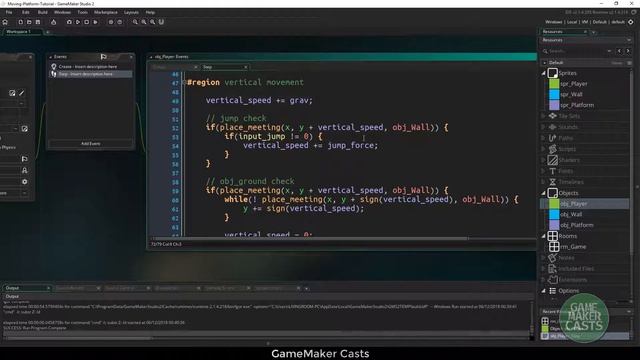Expand the Timelines folder
The height and width of the screenshot is (360, 640).
tap(544, 182)
